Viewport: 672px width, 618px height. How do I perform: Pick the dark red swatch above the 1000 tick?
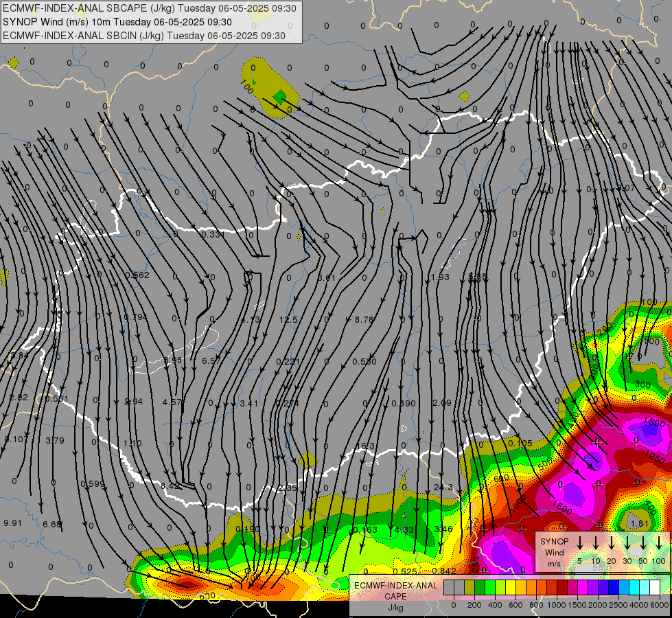pos(562,588)
